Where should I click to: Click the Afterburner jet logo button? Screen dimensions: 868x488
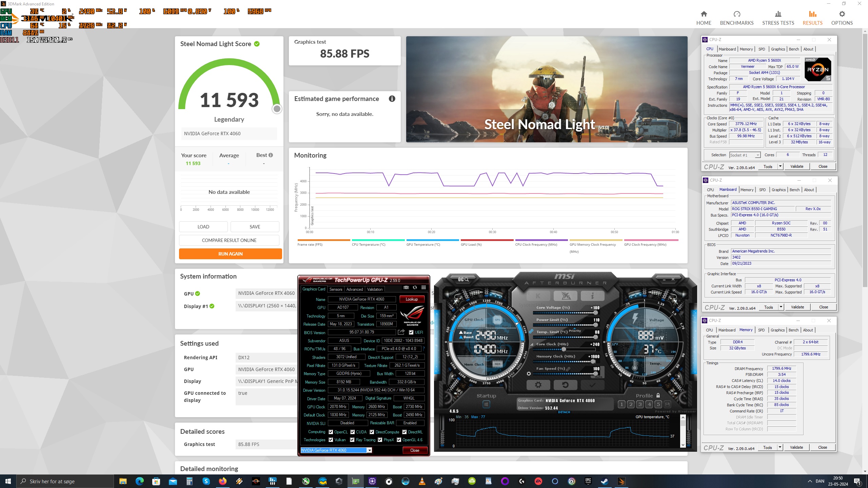tap(565, 296)
